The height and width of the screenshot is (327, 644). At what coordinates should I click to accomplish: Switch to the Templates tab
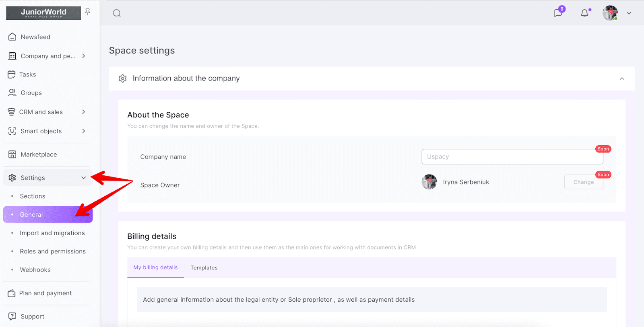point(204,268)
